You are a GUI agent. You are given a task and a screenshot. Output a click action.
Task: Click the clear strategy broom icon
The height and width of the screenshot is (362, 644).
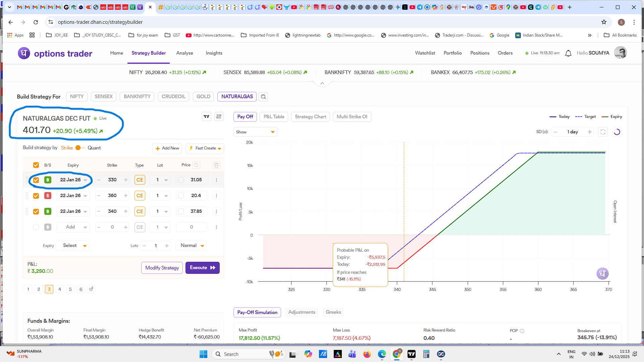click(x=91, y=289)
